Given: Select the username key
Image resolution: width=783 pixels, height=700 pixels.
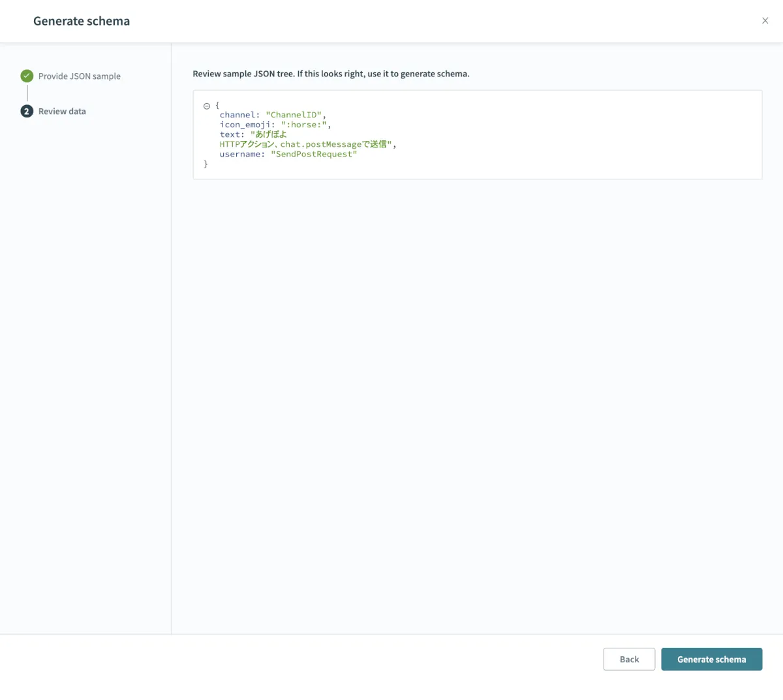Looking at the screenshot, I should click(239, 154).
